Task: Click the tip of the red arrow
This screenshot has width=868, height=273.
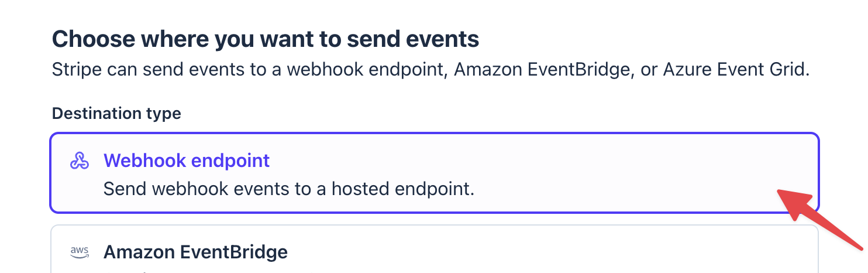Action: coord(779,192)
